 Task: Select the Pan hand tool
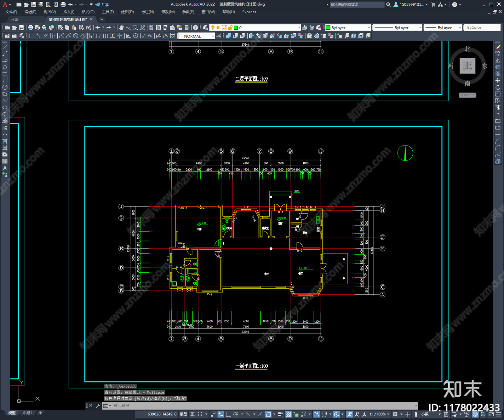[x=121, y=28]
